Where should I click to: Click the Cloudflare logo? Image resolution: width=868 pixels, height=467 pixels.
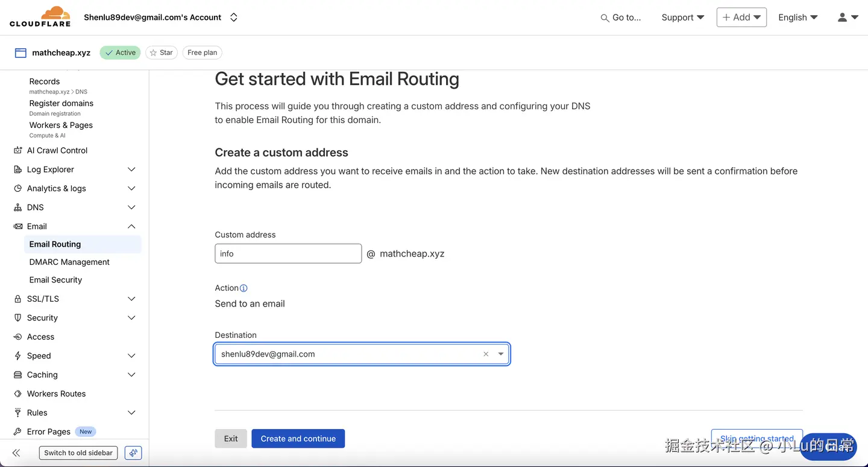(40, 17)
